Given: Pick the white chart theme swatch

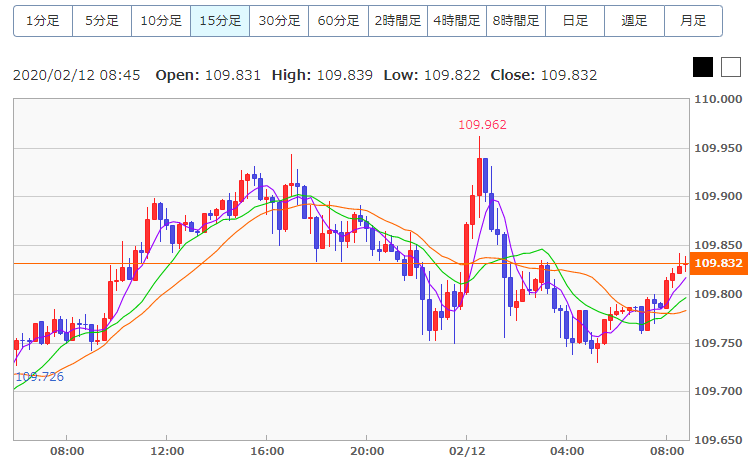Looking at the screenshot, I should click(731, 67).
